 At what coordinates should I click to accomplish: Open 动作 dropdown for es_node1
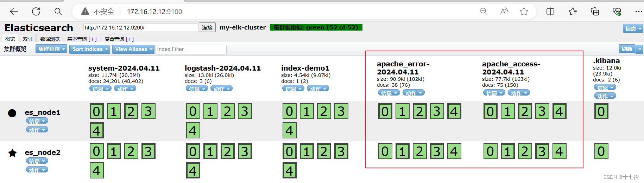[x=37, y=130]
